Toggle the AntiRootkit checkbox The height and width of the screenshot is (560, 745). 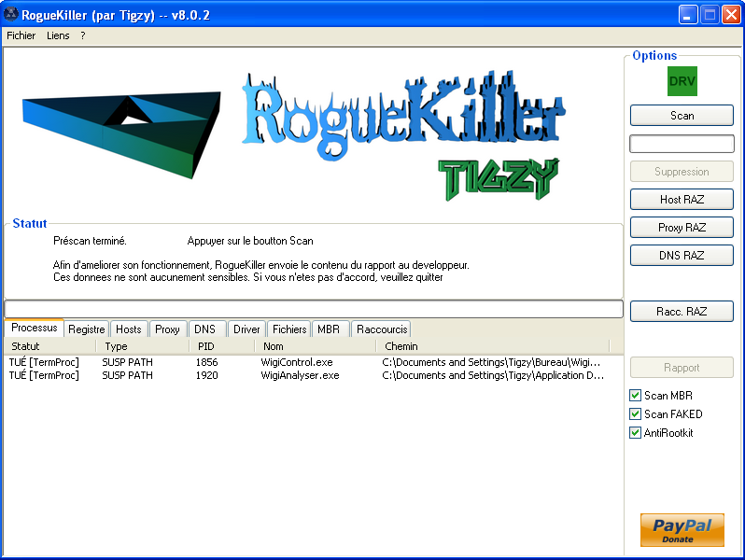636,433
